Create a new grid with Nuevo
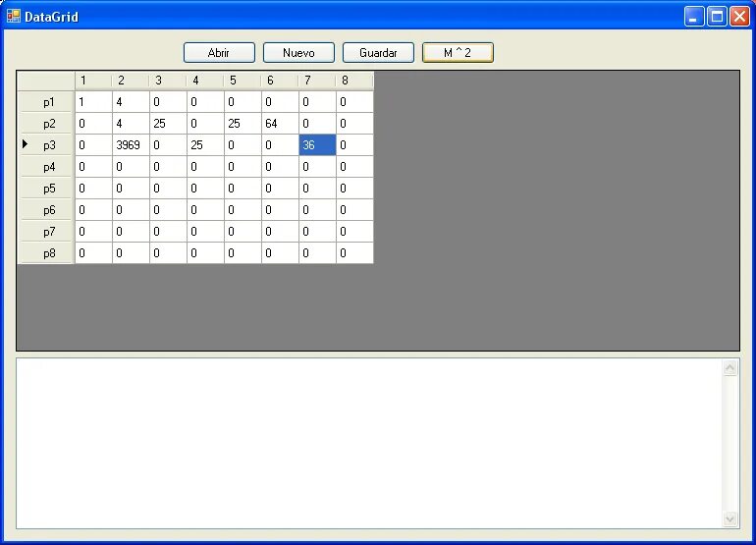 (x=298, y=53)
